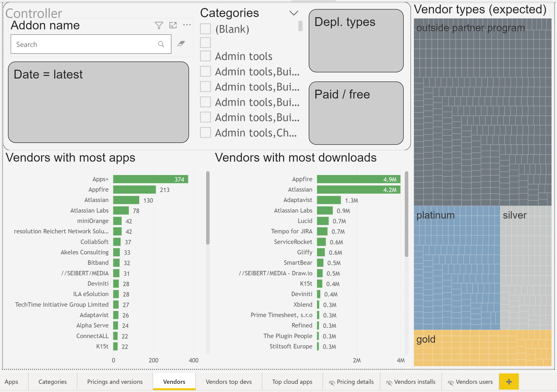Switch to the Categories page tab
557x392 pixels.
coord(52,382)
